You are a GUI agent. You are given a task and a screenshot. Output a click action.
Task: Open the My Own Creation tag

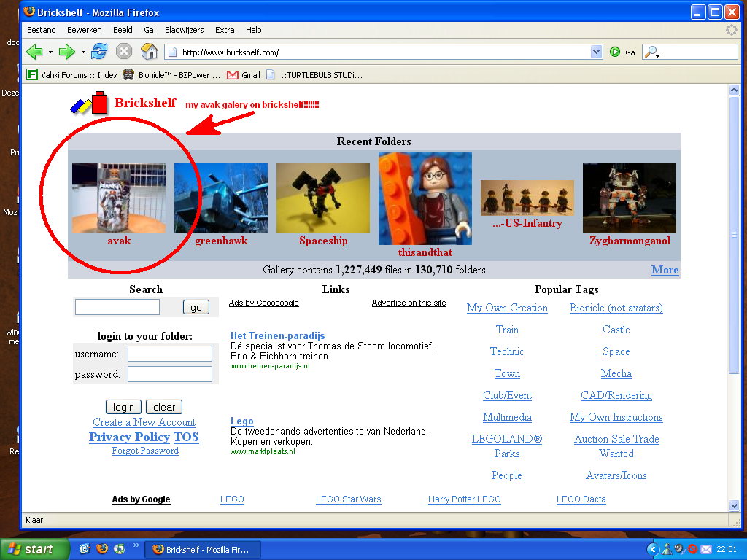[x=507, y=308]
